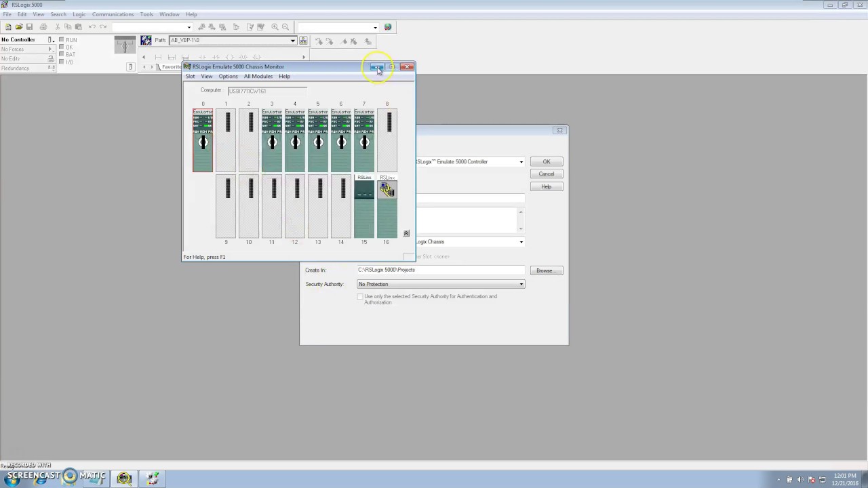Click RSLinx module in slot 15
The image size is (868, 488).
coord(364,206)
